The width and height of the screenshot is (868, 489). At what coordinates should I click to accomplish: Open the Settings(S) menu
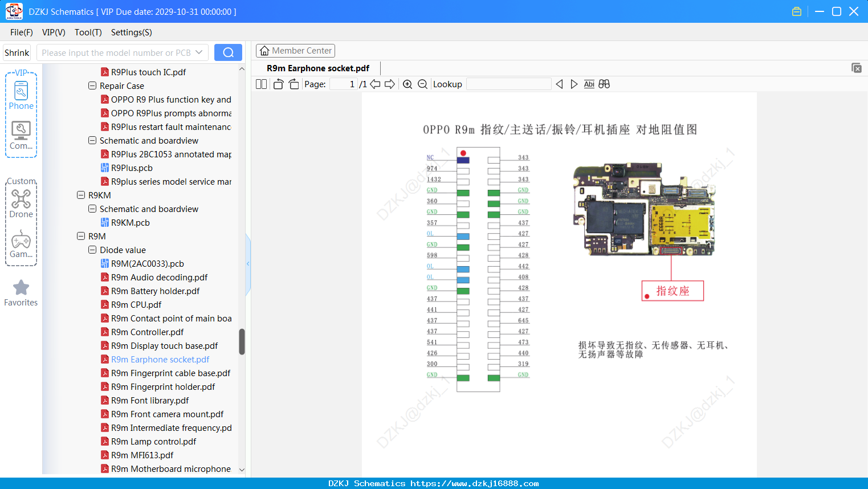[x=132, y=32]
